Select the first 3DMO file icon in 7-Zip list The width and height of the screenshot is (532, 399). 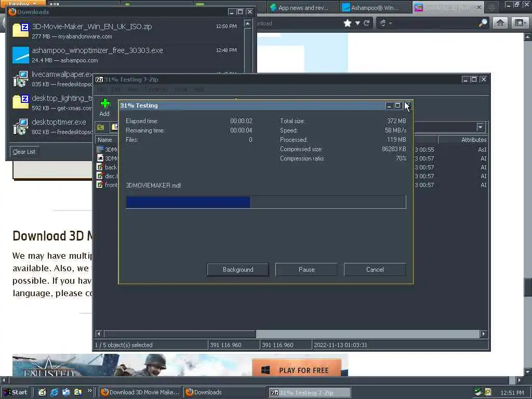(100, 149)
